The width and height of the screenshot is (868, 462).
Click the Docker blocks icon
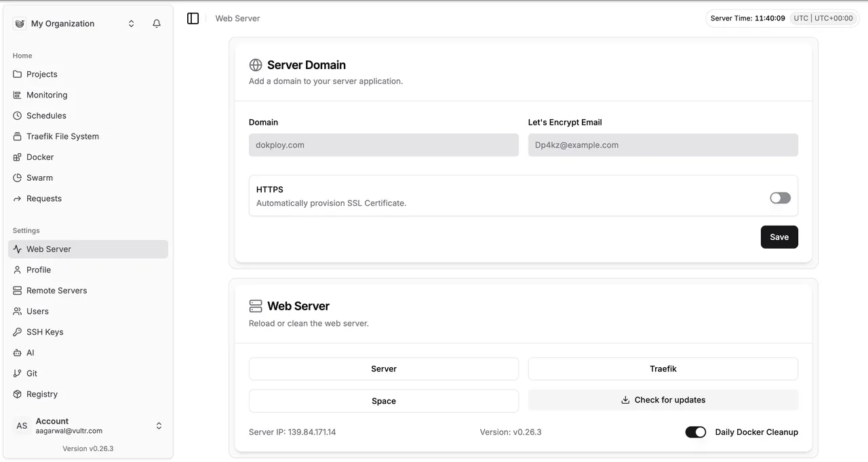18,157
